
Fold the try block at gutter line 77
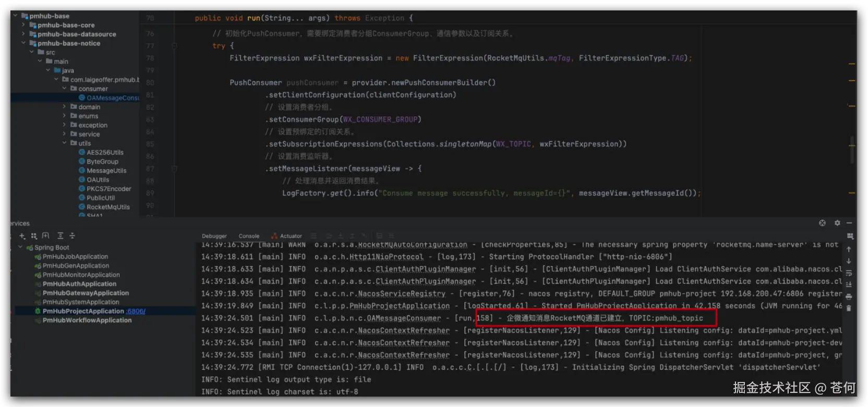click(174, 46)
